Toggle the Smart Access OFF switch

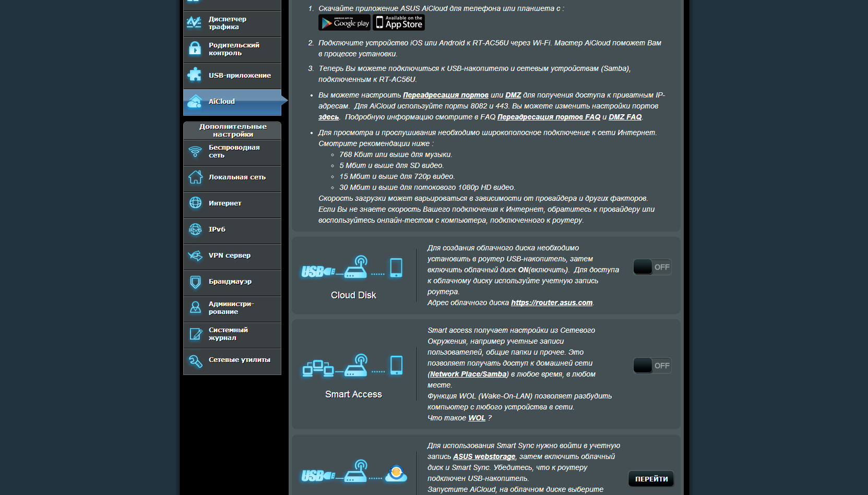[652, 366]
